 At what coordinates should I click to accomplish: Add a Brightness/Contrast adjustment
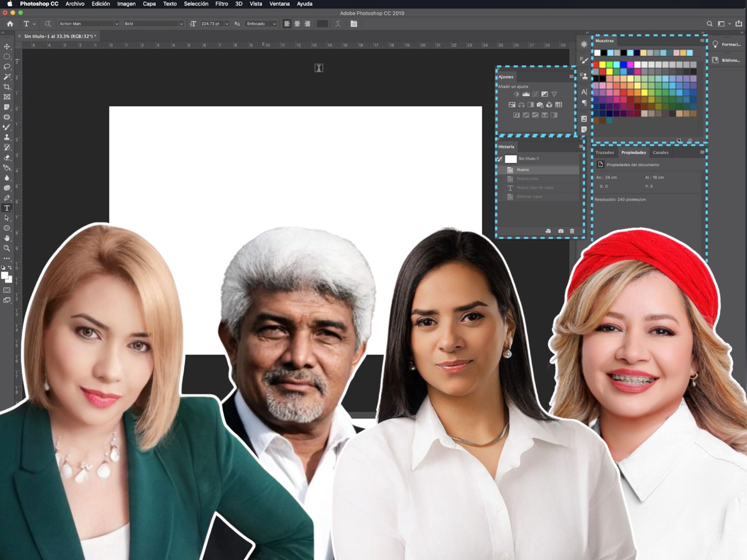click(516, 94)
